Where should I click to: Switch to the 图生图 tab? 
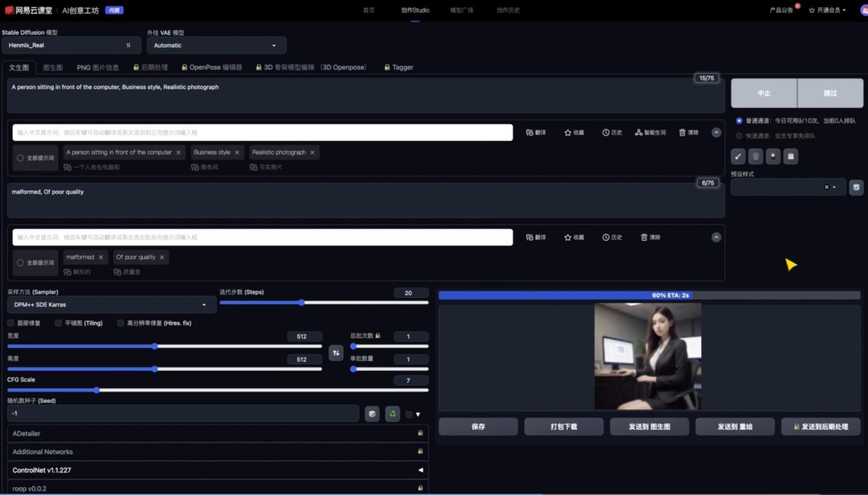click(53, 67)
